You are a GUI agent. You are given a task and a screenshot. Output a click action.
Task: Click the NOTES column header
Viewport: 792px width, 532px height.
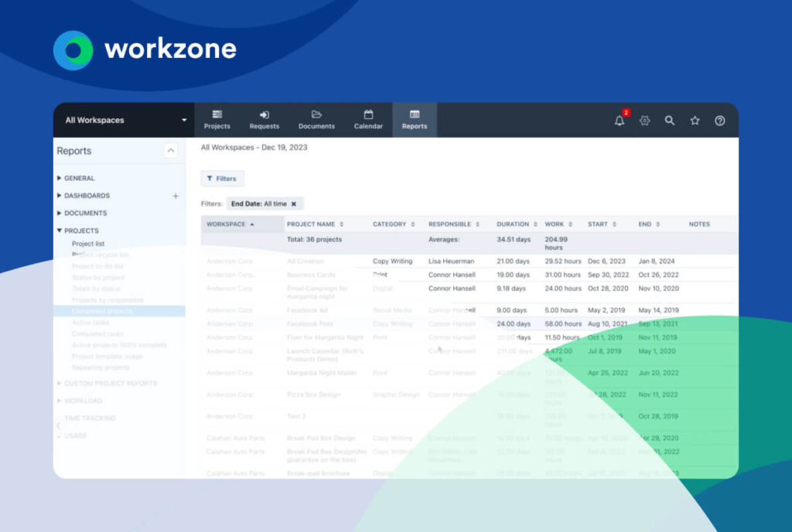pyautogui.click(x=699, y=224)
